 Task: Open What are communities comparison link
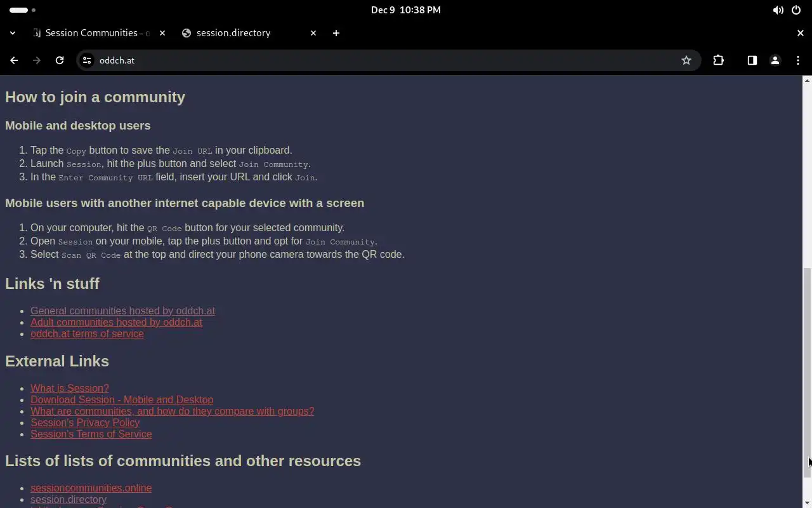click(x=172, y=411)
